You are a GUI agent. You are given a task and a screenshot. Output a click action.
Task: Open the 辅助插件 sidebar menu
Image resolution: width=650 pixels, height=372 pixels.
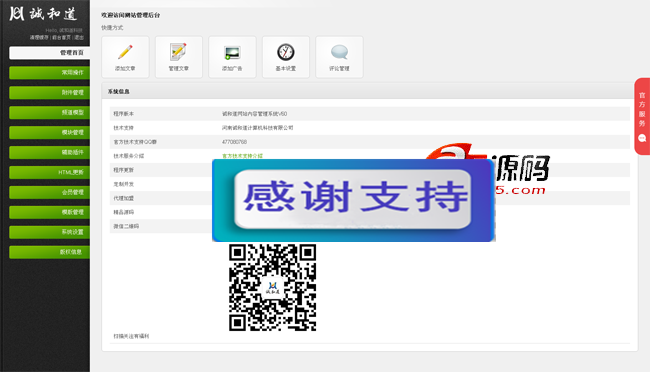click(49, 152)
